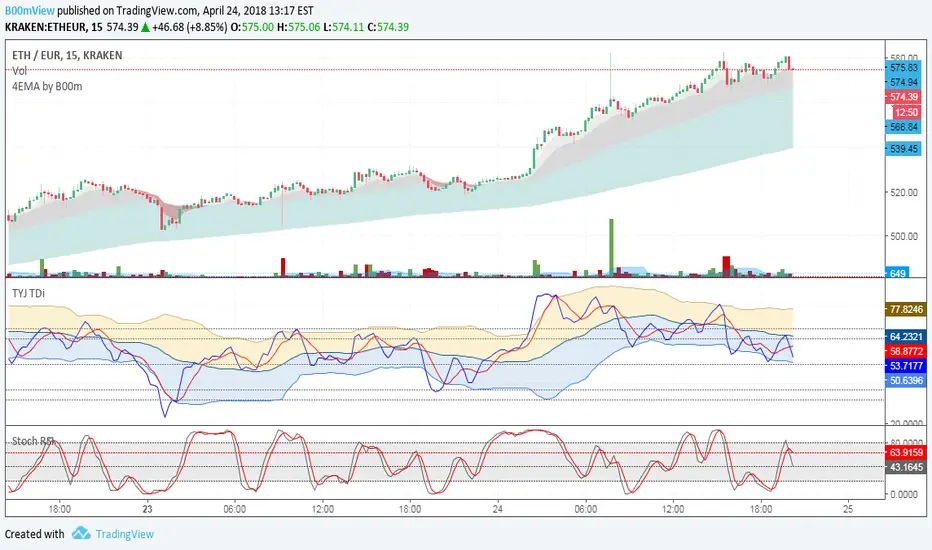Click the tallest green volume bar
This screenshot has height=550, width=932.
(x=611, y=247)
